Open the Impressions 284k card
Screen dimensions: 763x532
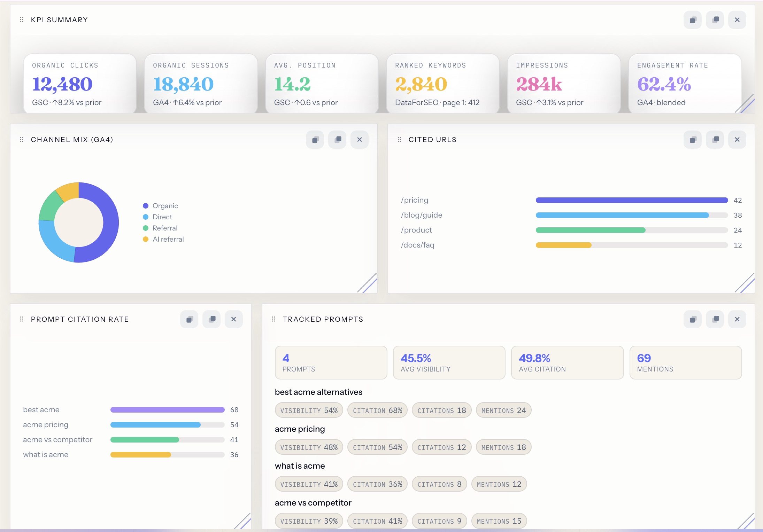pyautogui.click(x=564, y=84)
